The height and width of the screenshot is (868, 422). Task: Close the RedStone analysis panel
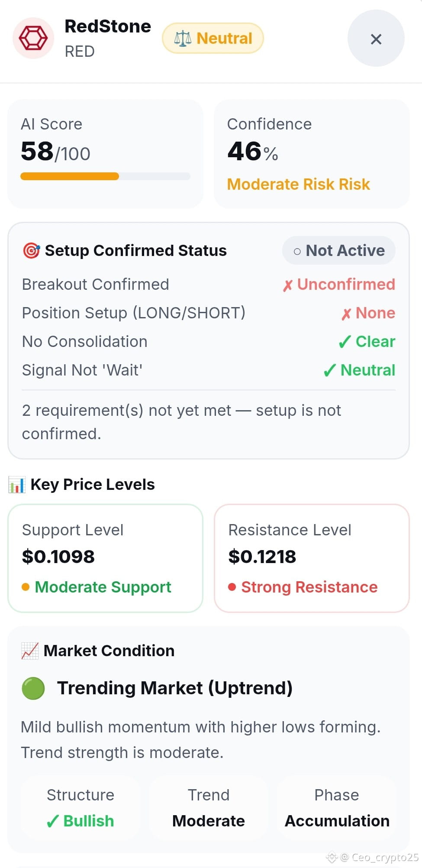[x=376, y=39]
